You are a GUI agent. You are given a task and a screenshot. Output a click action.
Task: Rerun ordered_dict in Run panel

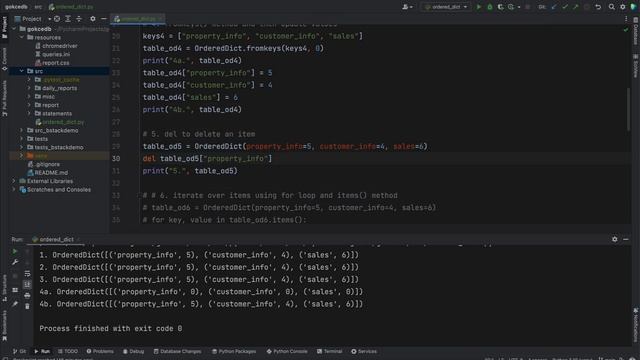coord(15,251)
